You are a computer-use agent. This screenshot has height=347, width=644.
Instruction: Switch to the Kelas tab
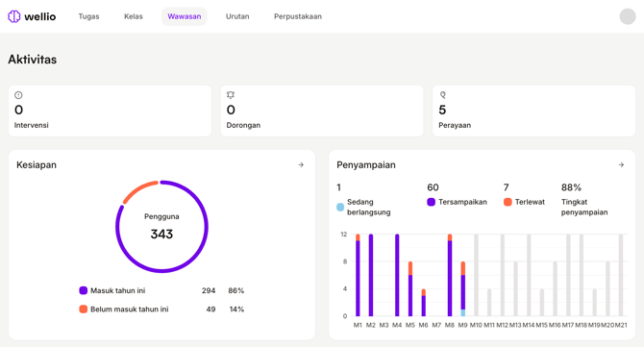134,16
